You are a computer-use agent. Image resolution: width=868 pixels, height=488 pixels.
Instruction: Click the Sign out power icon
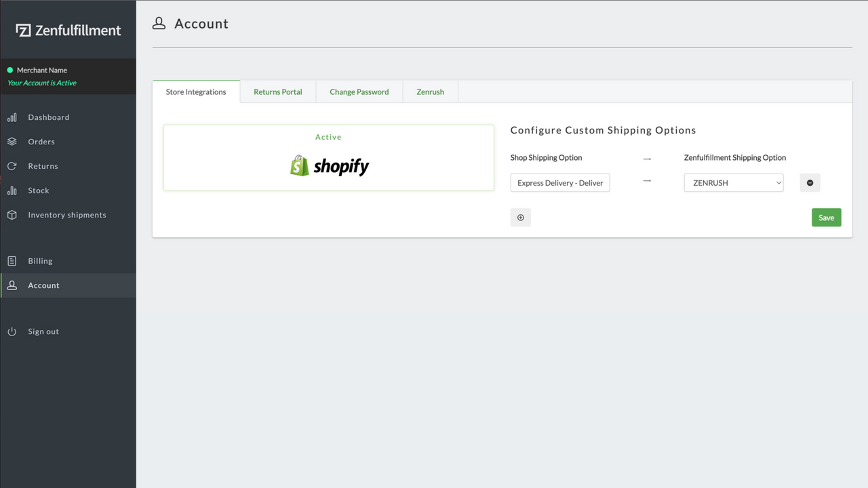click(12, 331)
